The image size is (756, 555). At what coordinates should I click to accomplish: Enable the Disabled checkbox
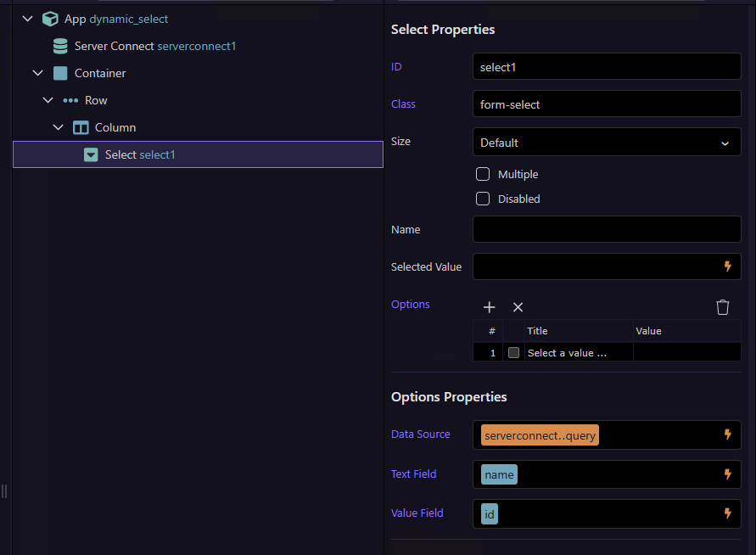(483, 199)
